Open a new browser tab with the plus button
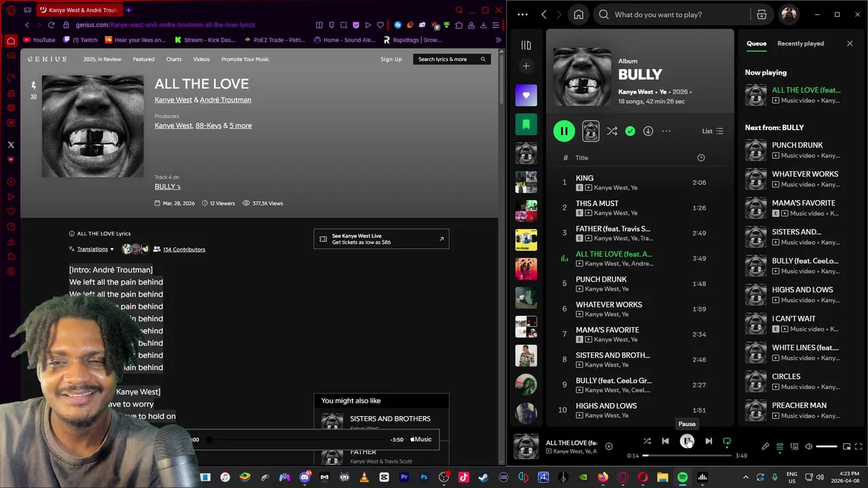Screen dimensions: 868x488 (128, 10)
